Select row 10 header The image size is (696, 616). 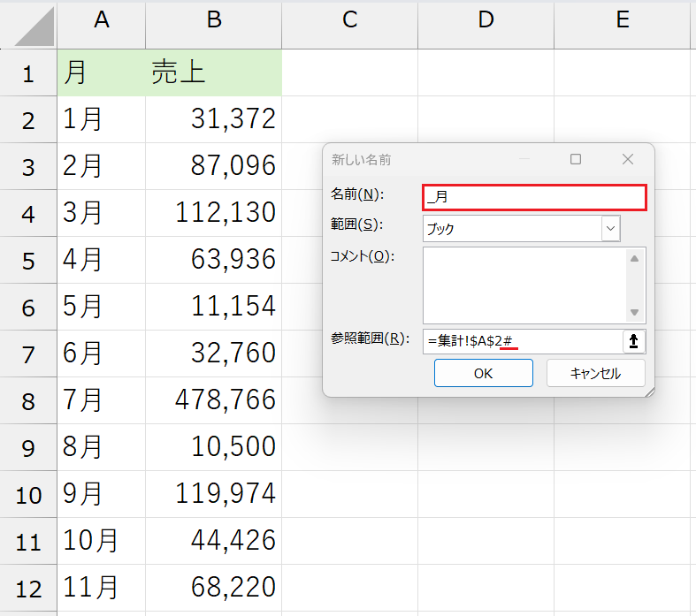(x=28, y=495)
